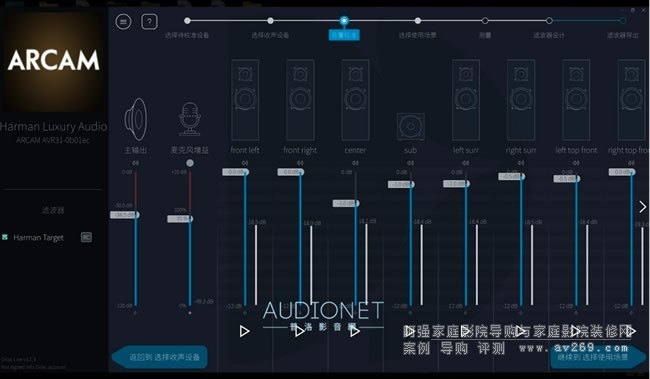This screenshot has width=650, height=379.
Task: Open the hamburger menu icon
Action: 123,22
